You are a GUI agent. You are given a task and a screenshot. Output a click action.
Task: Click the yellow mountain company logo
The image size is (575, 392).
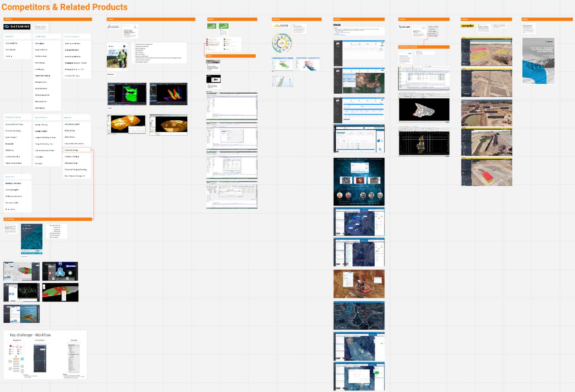click(x=281, y=26)
